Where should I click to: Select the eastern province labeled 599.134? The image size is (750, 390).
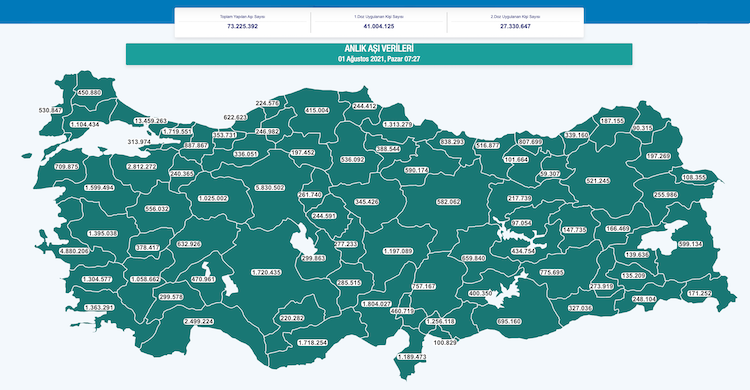[x=690, y=244]
